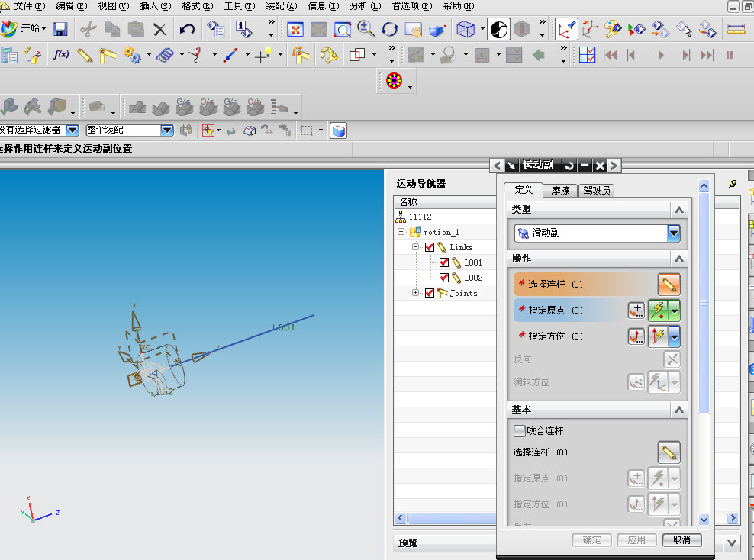Select the 11112 item in navigator
This screenshot has width=754, height=560.
[x=420, y=217]
